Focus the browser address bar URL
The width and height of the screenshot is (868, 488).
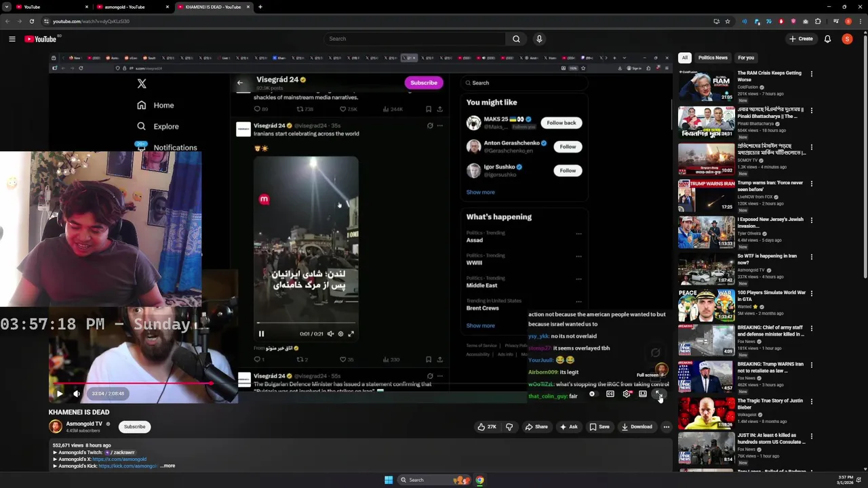click(x=91, y=21)
